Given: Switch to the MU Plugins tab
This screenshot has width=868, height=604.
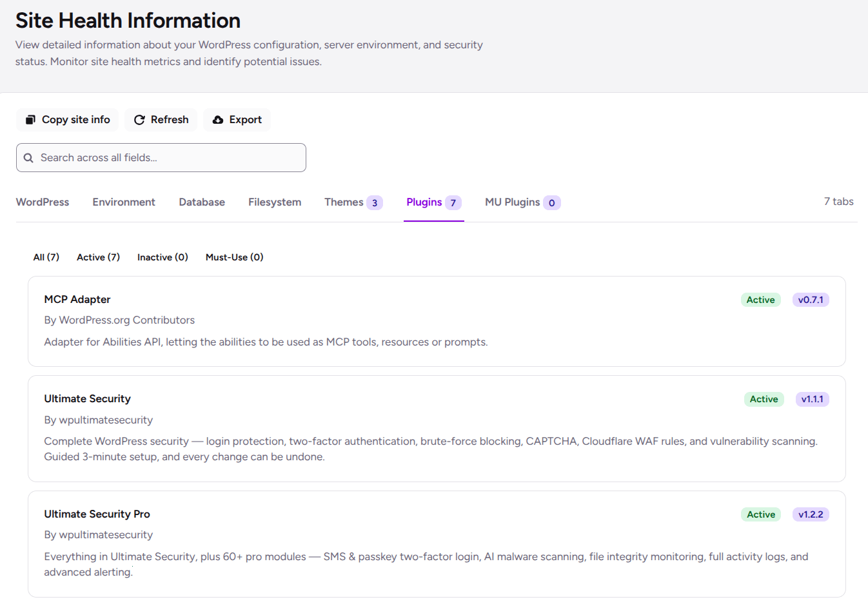Looking at the screenshot, I should point(522,202).
